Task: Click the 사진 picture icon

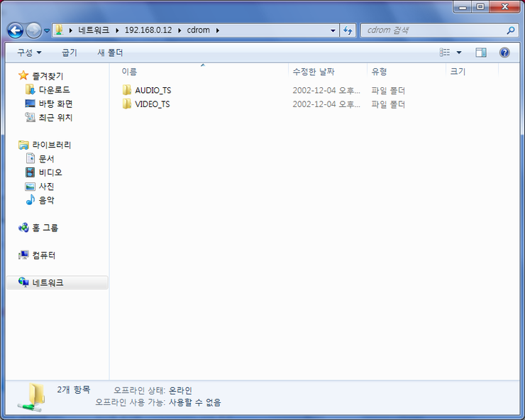Action: point(30,186)
